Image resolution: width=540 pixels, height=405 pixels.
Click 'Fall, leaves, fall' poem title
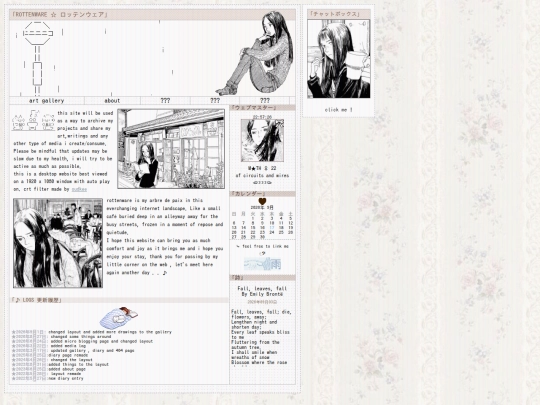pos(262,289)
